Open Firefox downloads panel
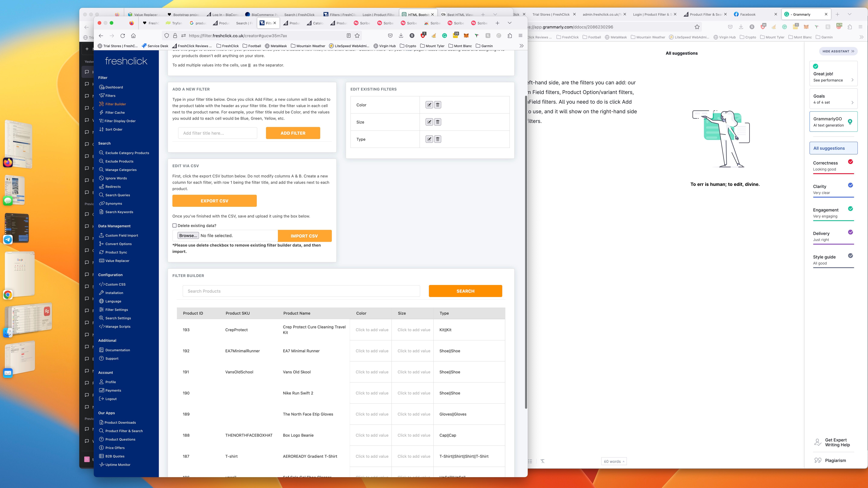The height and width of the screenshot is (488, 868). coord(401,36)
